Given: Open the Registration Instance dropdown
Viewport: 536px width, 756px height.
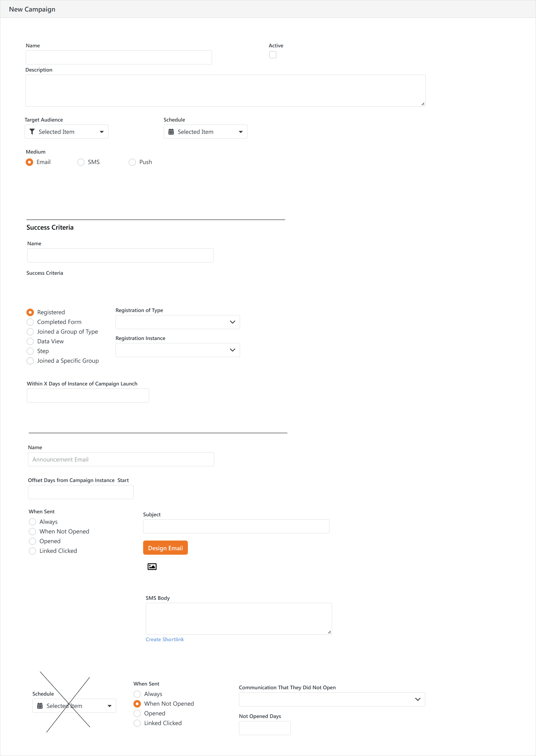Looking at the screenshot, I should point(177,350).
